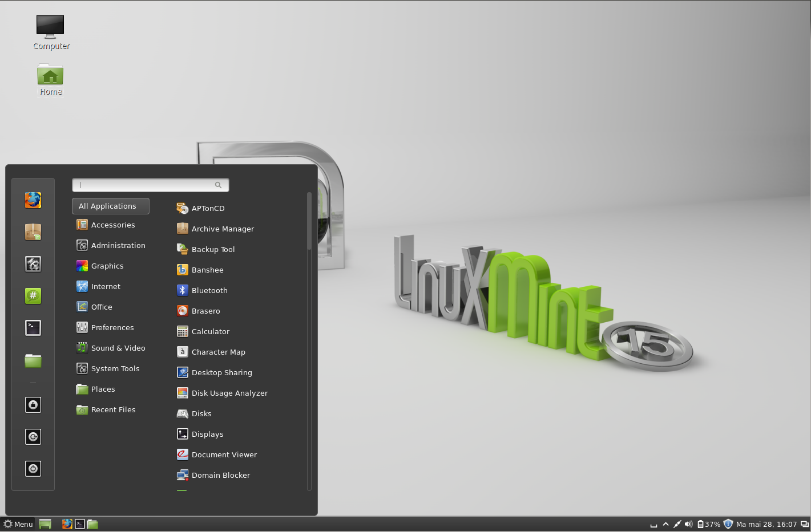This screenshot has width=811, height=532.
Task: Open Terminal from the bottom panel launcher
Action: pyautogui.click(x=80, y=524)
